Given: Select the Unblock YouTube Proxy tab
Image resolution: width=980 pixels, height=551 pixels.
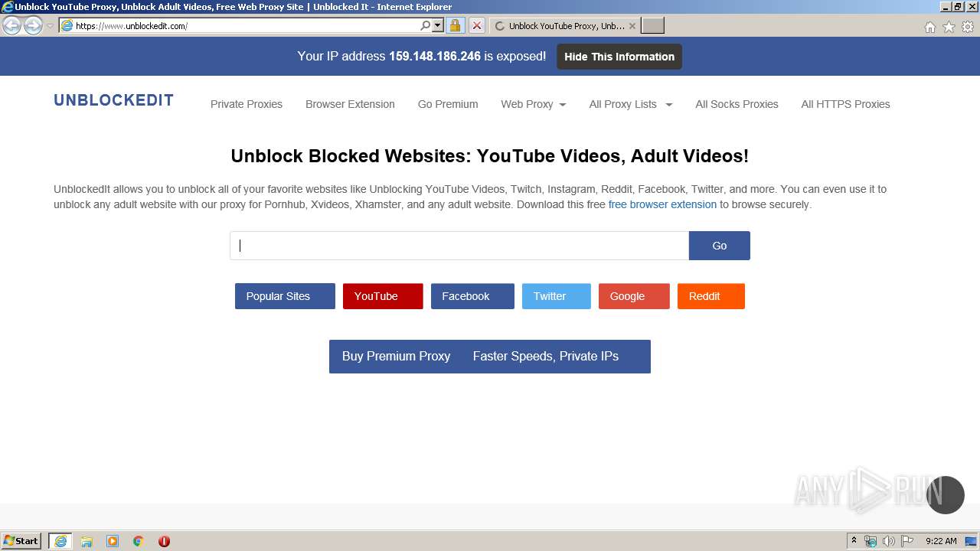Looking at the screenshot, I should pos(563,25).
